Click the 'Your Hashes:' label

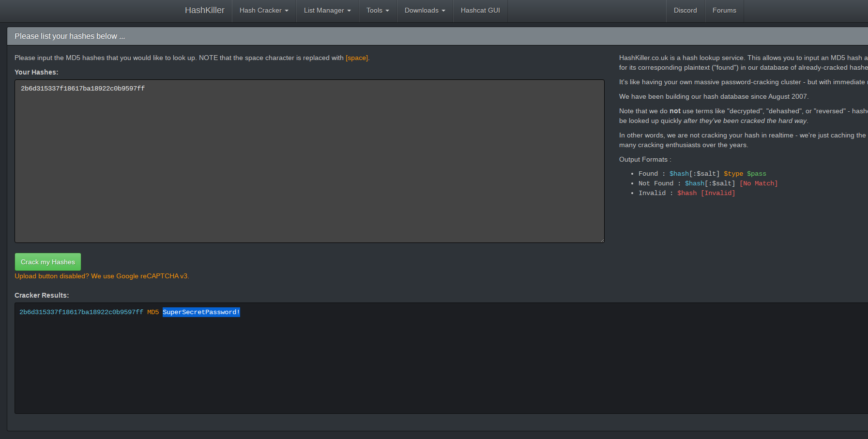(x=36, y=72)
